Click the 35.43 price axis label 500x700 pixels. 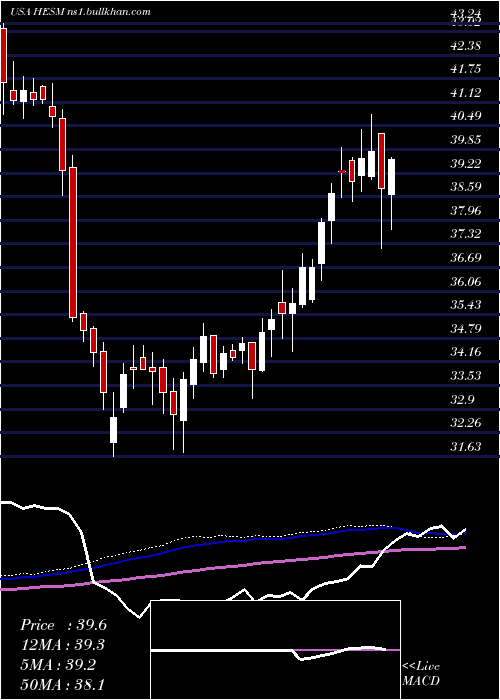465,305
